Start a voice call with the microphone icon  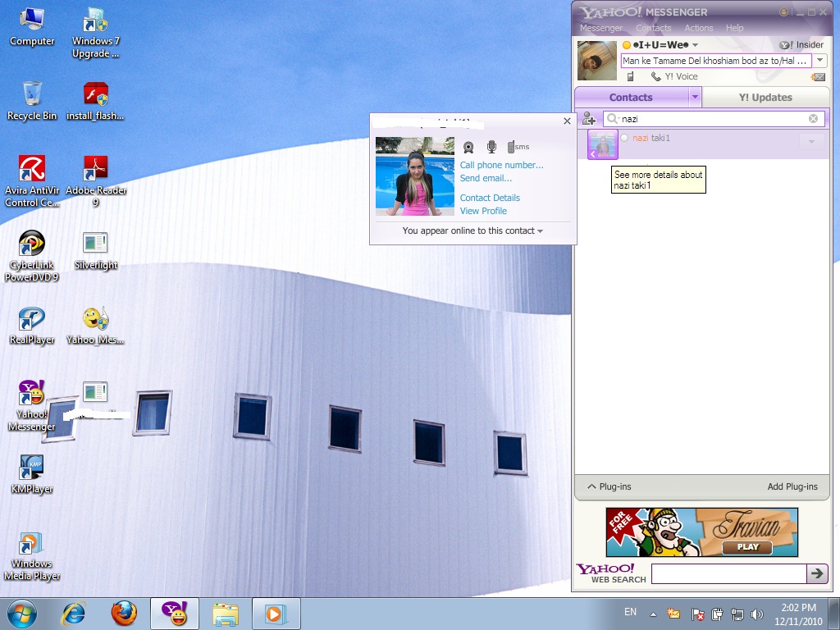pos(491,147)
